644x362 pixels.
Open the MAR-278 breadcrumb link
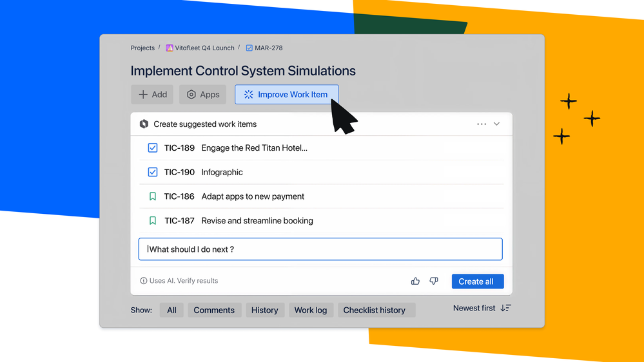click(269, 48)
